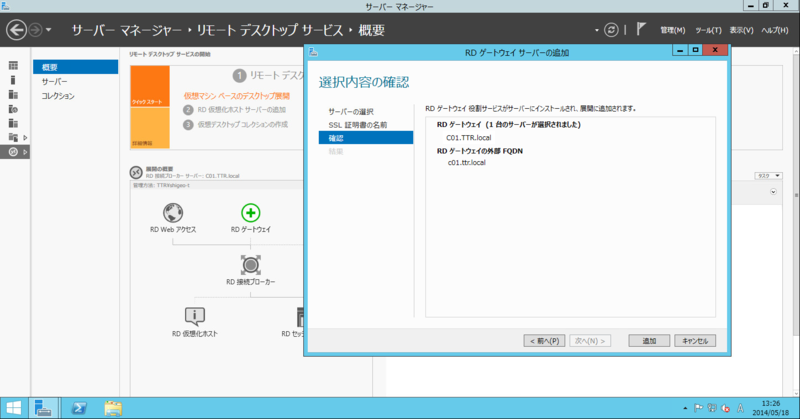Viewport: 800px width, 419px height.
Task: Click the green plus RD ゲートウェイ icon
Action: click(251, 213)
